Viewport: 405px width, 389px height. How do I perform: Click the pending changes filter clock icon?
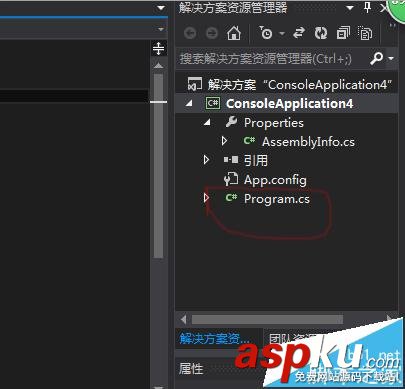(266, 33)
